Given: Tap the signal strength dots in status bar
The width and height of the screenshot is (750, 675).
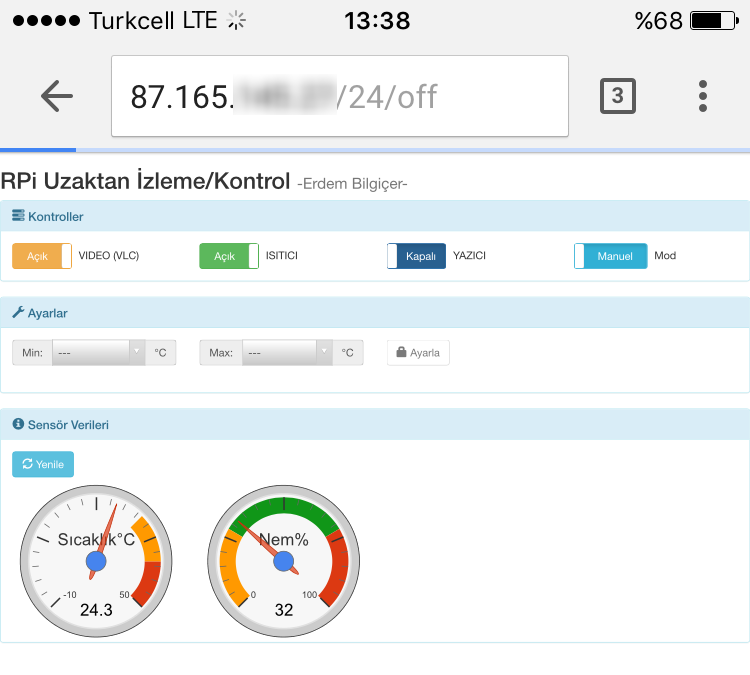Looking at the screenshot, I should point(44,20).
